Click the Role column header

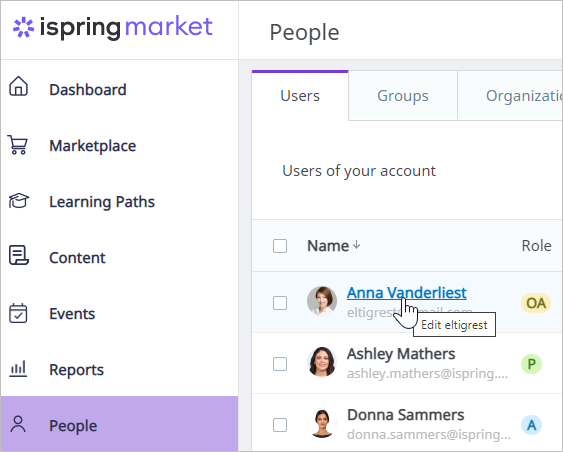coord(536,246)
